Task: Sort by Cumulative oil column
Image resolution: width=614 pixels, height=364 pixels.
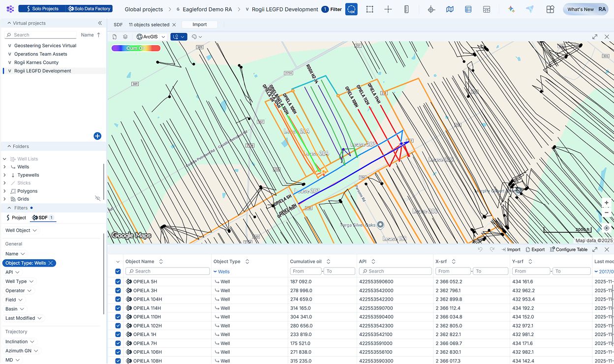Action: (x=328, y=262)
